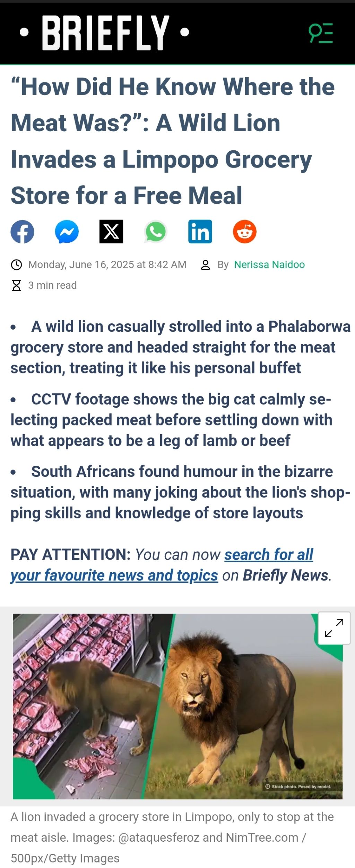This screenshot has width=355, height=868.
Task: Share via the Messenger icon
Action: [67, 232]
